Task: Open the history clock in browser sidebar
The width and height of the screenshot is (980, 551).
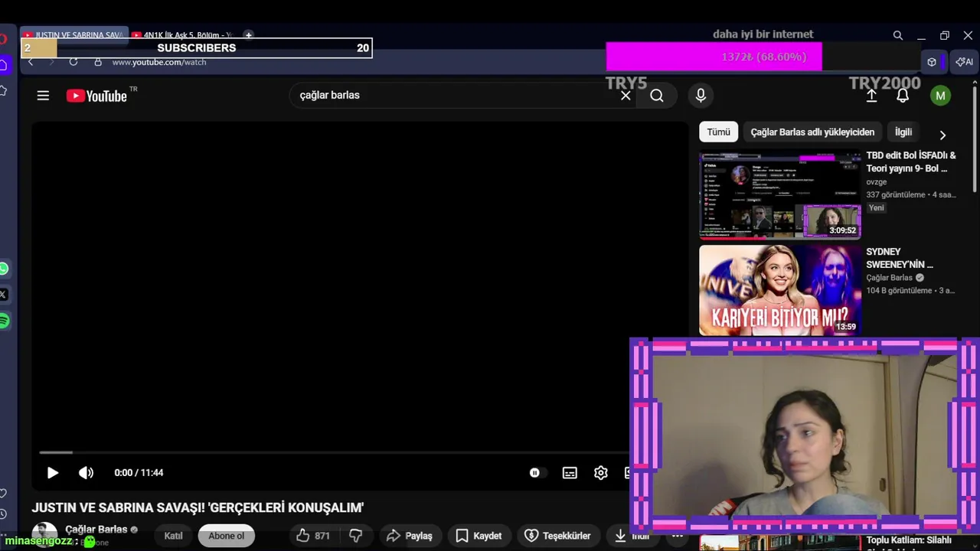Action: pos(3,514)
